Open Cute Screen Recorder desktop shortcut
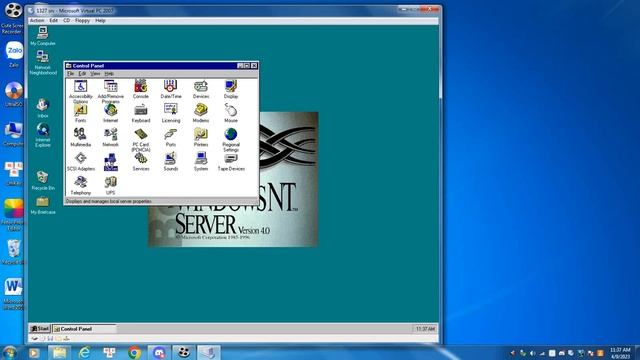 tap(12, 18)
